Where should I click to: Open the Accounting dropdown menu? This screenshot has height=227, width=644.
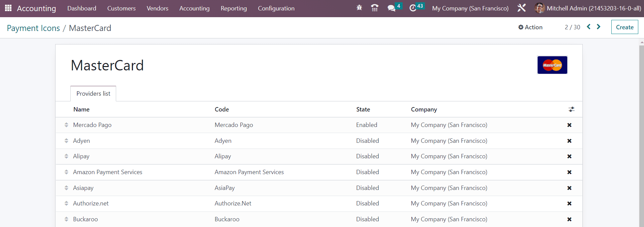pyautogui.click(x=195, y=8)
